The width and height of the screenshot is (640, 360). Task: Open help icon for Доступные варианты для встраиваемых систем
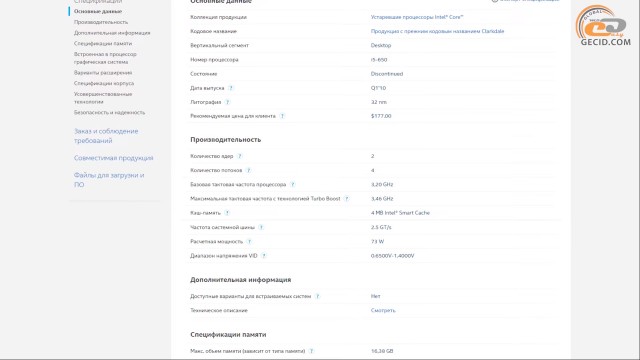click(x=318, y=296)
